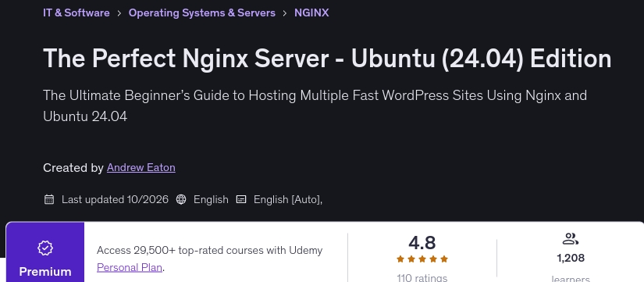Image resolution: width=644 pixels, height=282 pixels.
Task: Click the course language 'English' text
Action: click(211, 200)
